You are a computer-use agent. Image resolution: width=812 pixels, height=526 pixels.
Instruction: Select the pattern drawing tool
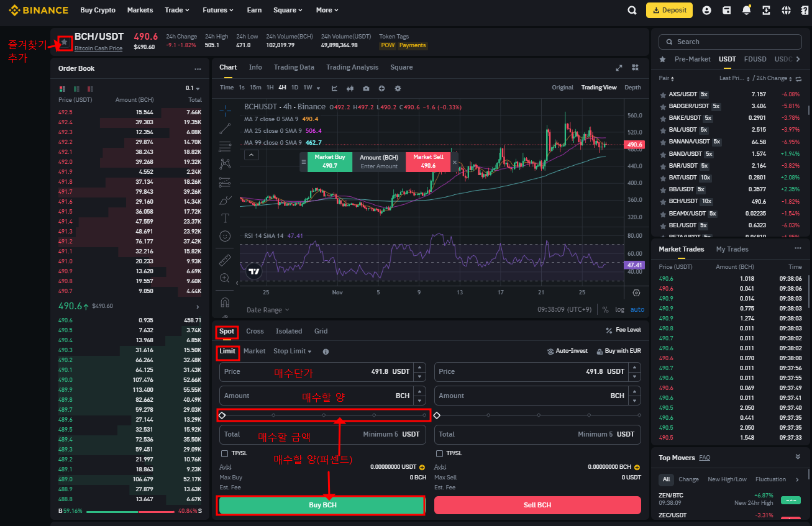pos(225,164)
